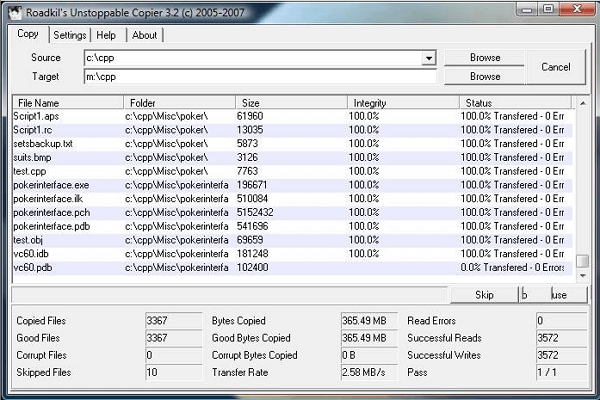Click the Integrity column header
Image resolution: width=600 pixels, height=400 pixels.
[x=401, y=103]
